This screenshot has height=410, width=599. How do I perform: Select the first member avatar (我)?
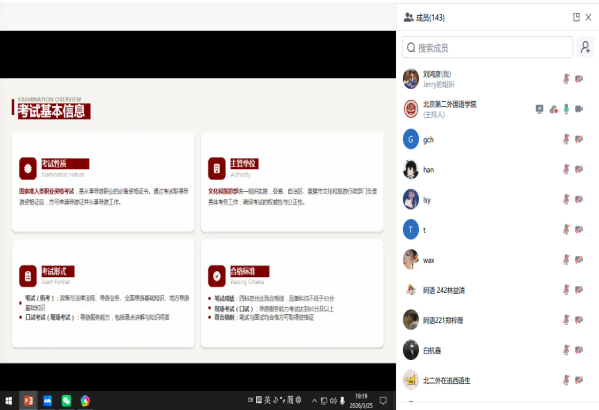(x=411, y=79)
